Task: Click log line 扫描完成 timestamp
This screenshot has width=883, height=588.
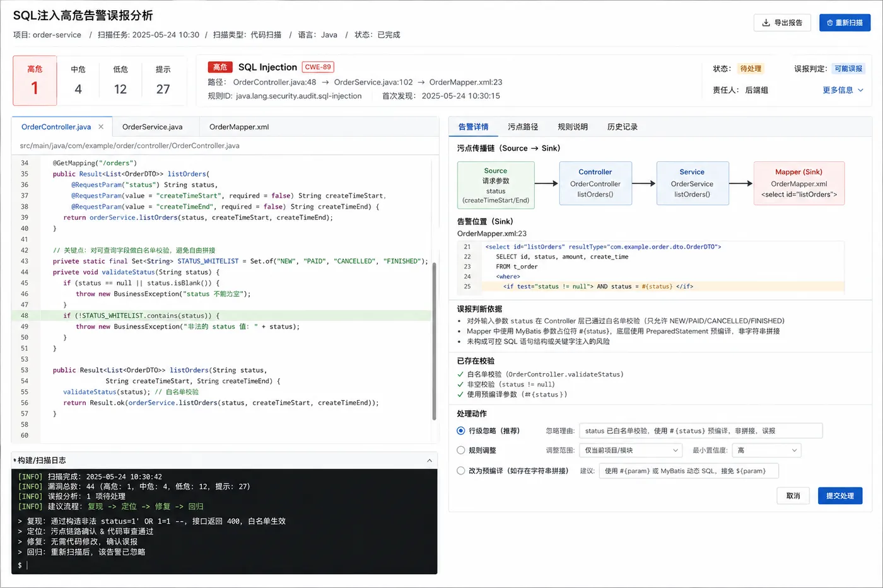Action: pos(90,477)
